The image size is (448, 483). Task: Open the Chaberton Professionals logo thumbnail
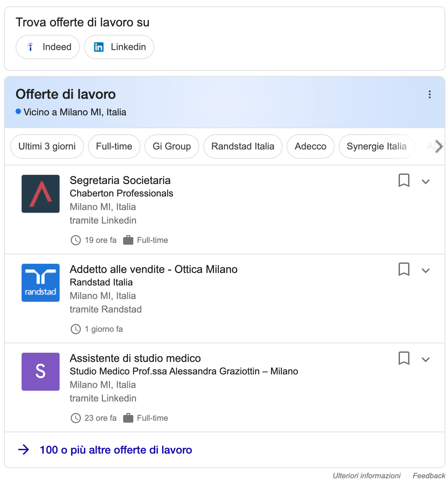pos(41,194)
